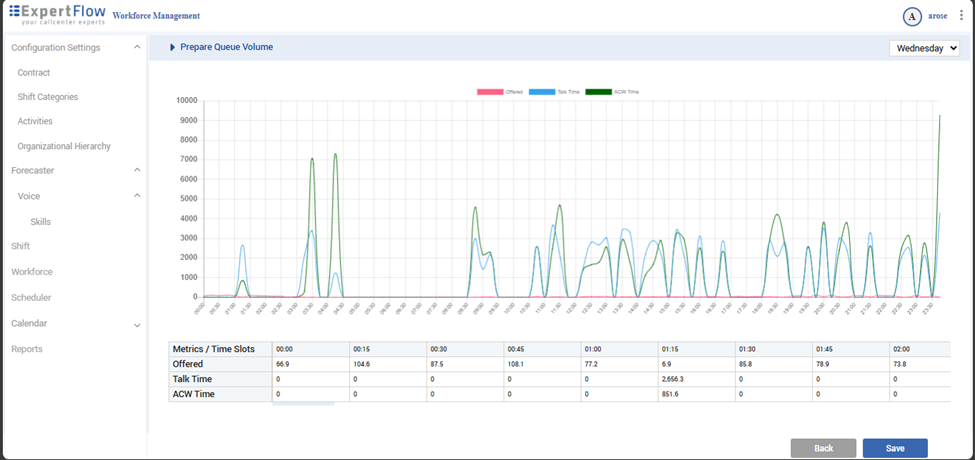Expand the Calendar menu chevron
This screenshot has width=975, height=460.
(137, 325)
